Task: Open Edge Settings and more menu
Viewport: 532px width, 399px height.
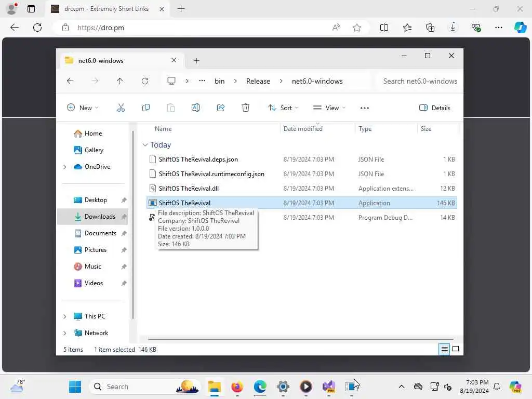Action: point(498,28)
